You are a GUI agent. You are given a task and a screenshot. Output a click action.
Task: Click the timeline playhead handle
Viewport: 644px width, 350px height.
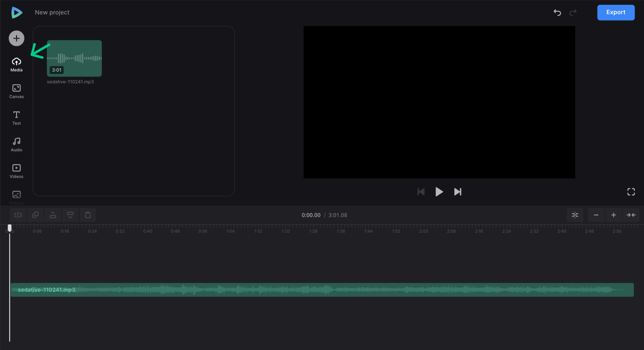[x=10, y=228]
